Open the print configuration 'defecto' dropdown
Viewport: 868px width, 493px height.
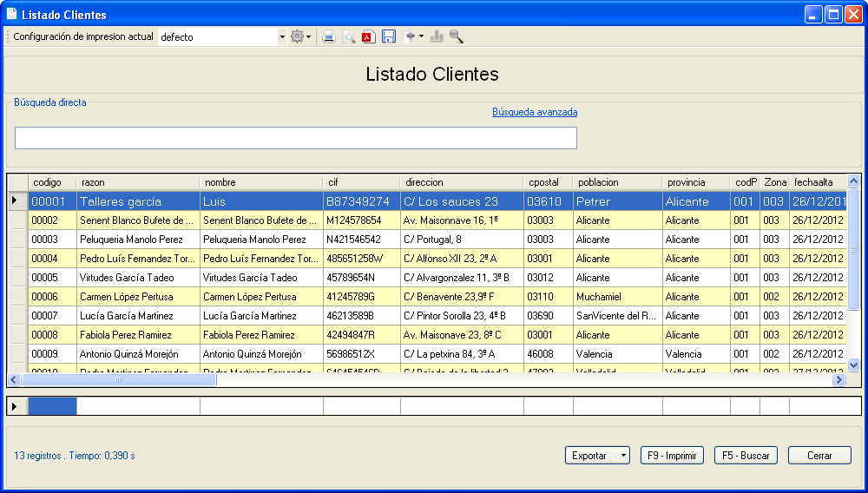[282, 37]
